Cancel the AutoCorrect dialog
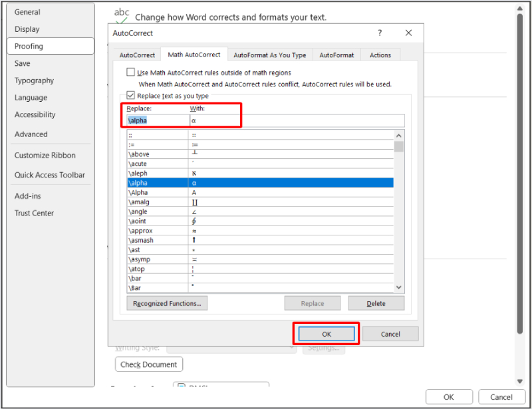The width and height of the screenshot is (532, 409). tap(390, 334)
